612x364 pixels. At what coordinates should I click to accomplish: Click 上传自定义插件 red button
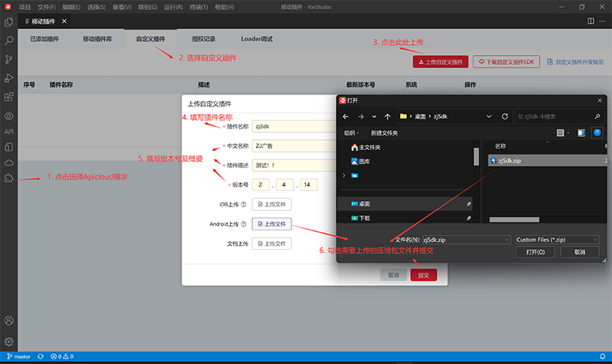441,62
